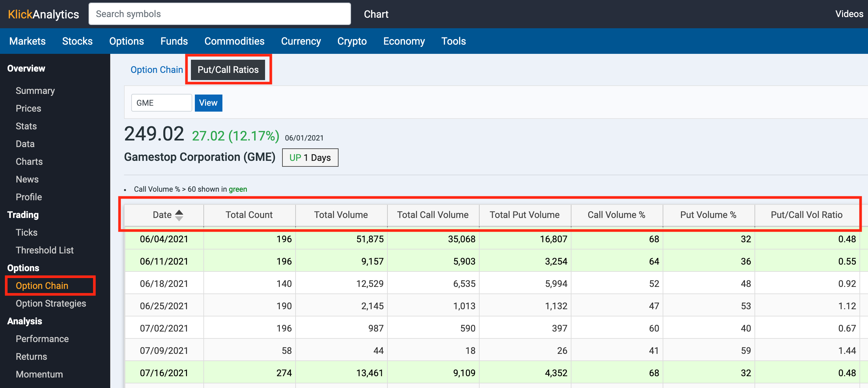The width and height of the screenshot is (868, 388).
Task: Click total volume value 51,875
Action: pos(370,239)
